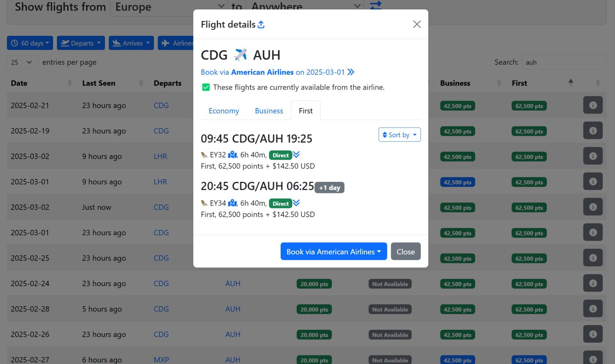Click the Book via American Airlines link
Viewport: 615px width, 364px height.
pyautogui.click(x=263, y=72)
